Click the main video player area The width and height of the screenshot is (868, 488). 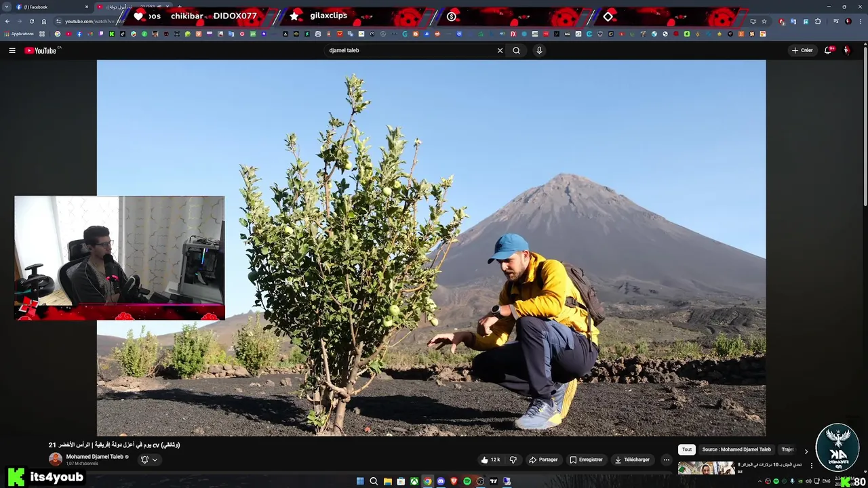point(431,248)
